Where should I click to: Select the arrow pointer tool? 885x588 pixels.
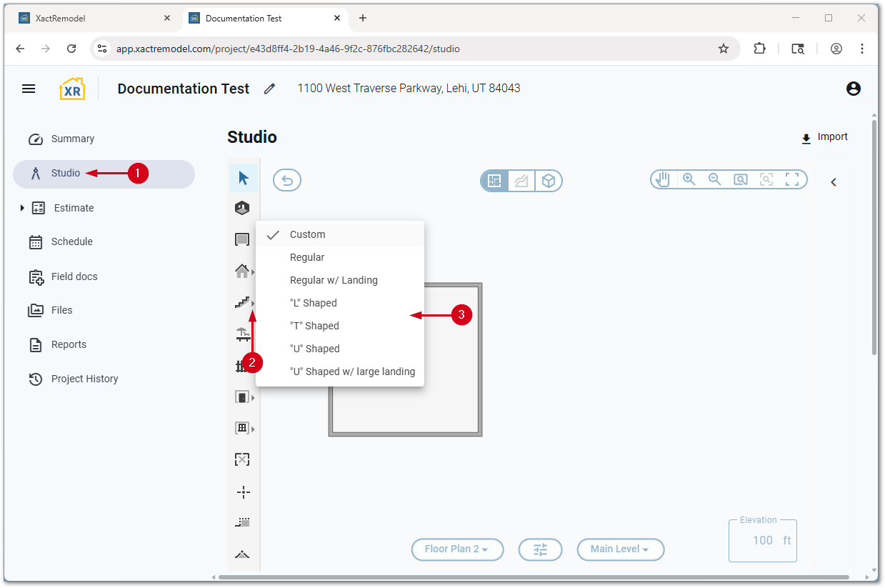[244, 178]
